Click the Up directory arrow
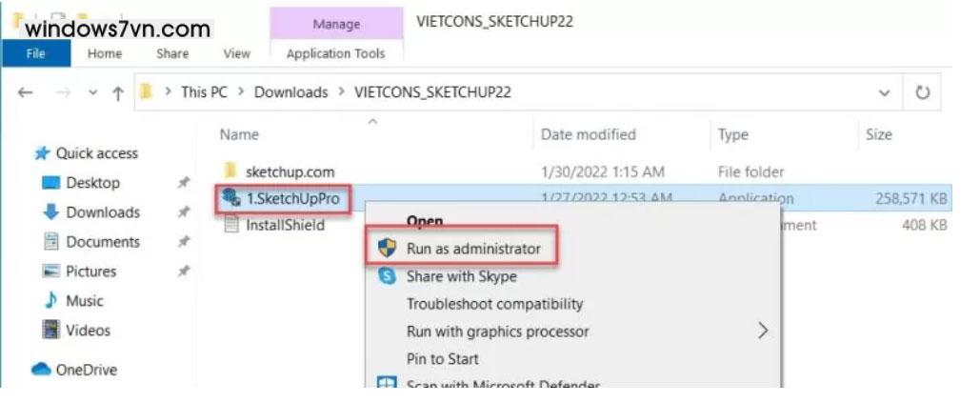The height and width of the screenshot is (403, 980). coord(117,93)
